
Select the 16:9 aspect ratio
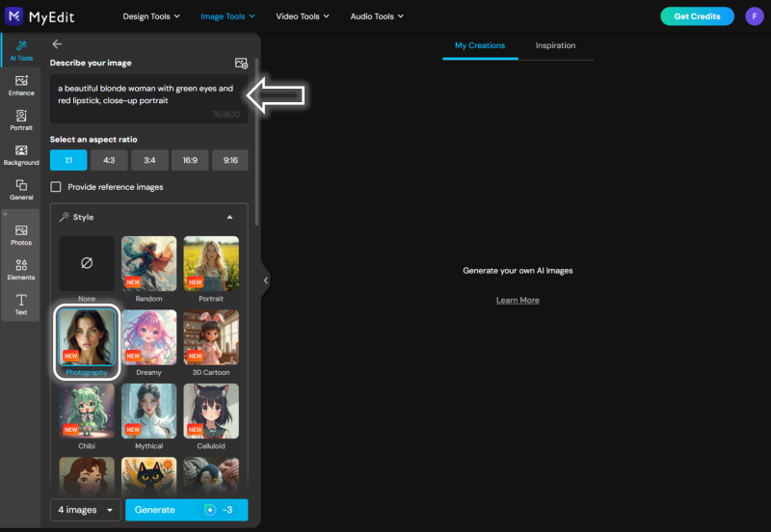click(190, 160)
